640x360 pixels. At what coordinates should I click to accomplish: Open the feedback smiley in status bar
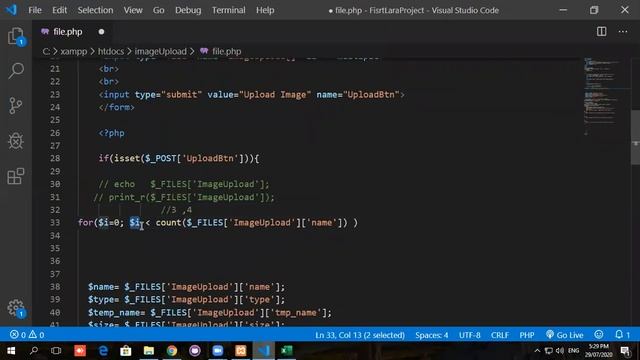coord(598,335)
